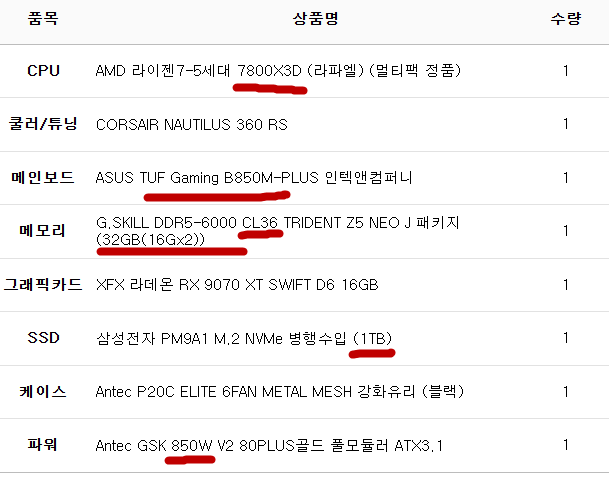Click the 케이스 category label
The height and width of the screenshot is (485, 609).
click(43, 391)
